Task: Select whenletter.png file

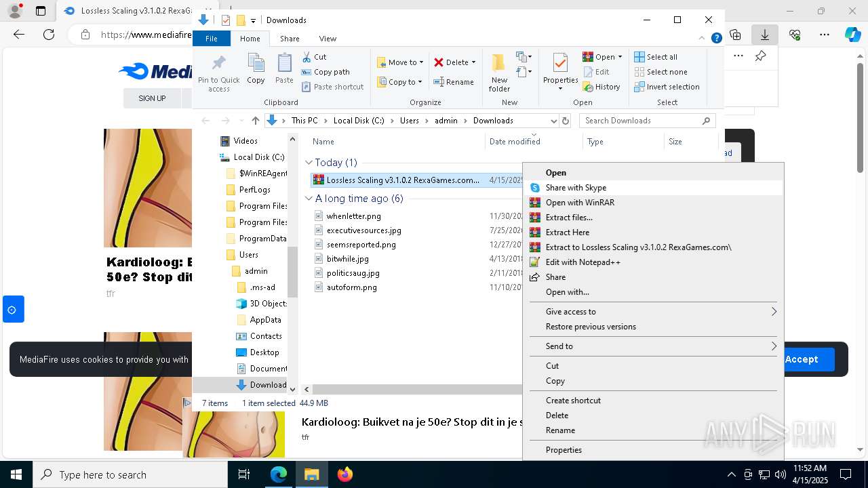Action: (353, 216)
